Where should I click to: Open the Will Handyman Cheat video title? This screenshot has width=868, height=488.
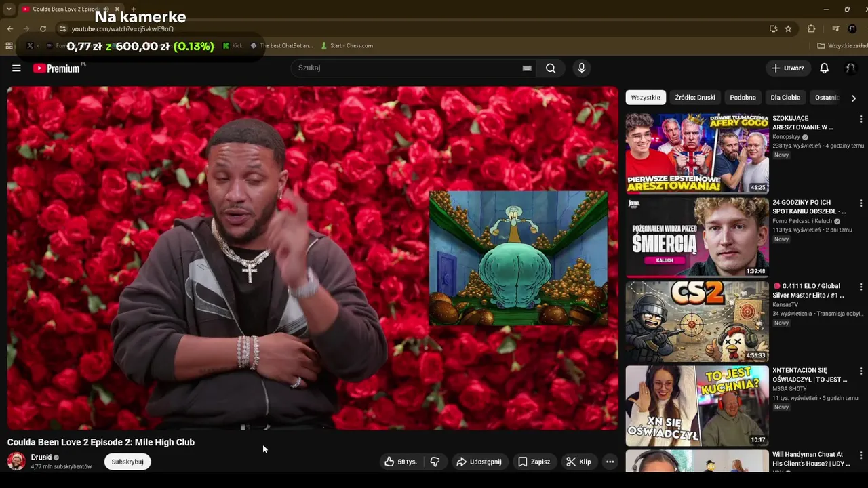811,459
